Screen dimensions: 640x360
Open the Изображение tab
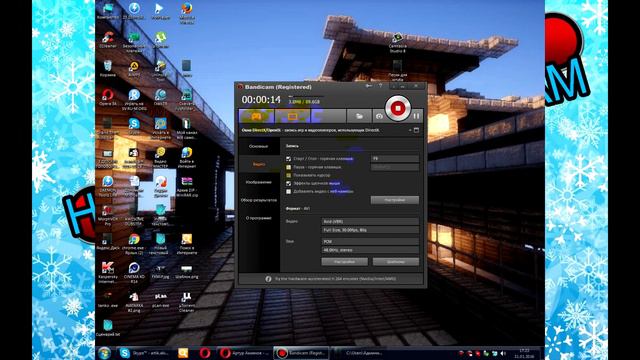click(258, 182)
